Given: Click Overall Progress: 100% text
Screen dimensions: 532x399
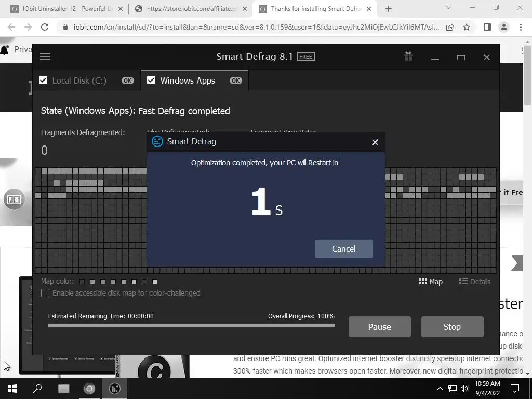Looking at the screenshot, I should click(x=301, y=316).
